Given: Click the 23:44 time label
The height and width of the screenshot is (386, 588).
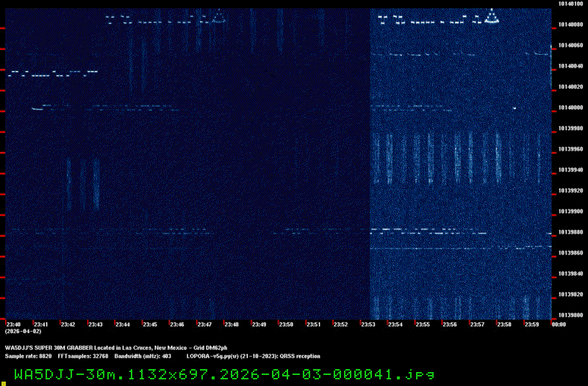Looking at the screenshot, I should [123, 324].
